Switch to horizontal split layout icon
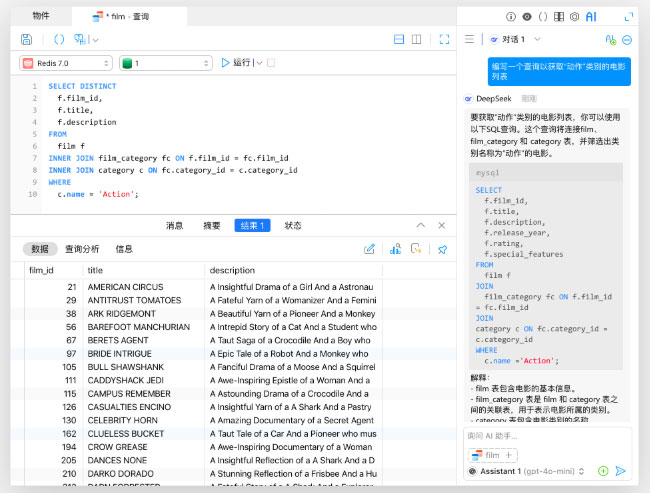 coord(399,39)
